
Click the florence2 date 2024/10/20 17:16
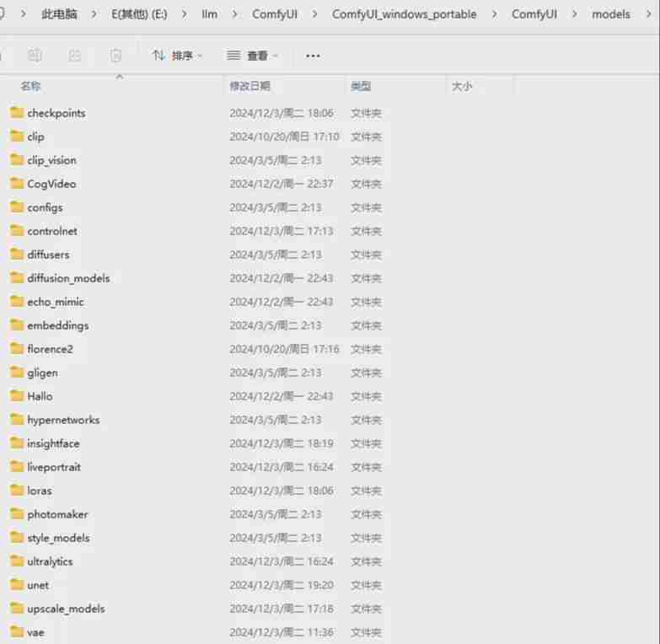(x=284, y=349)
